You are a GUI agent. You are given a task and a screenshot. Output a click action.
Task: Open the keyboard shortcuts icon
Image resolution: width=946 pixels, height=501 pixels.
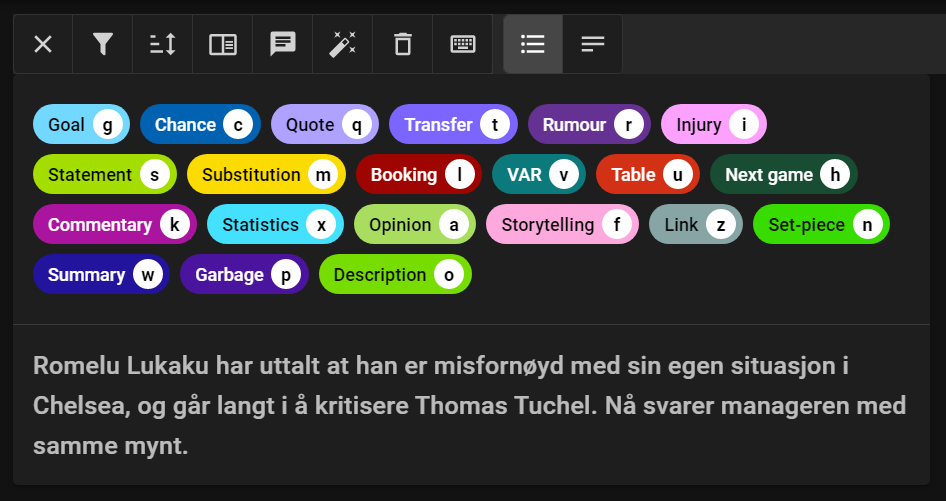pyautogui.click(x=463, y=44)
